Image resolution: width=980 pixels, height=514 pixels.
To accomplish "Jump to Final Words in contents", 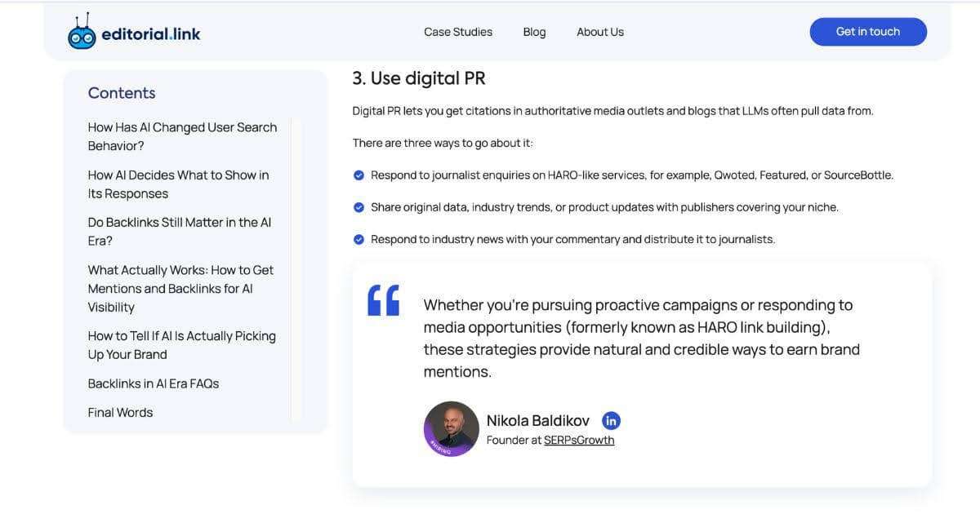I will tap(120, 412).
